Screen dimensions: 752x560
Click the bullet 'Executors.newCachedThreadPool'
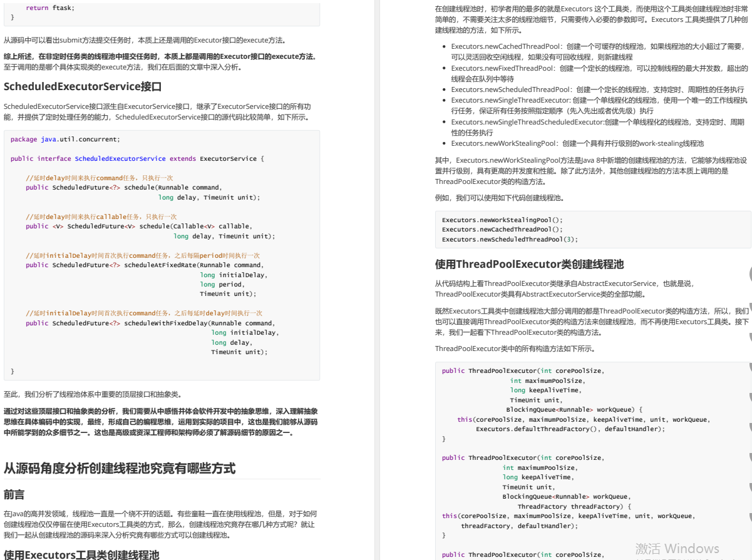597,51
